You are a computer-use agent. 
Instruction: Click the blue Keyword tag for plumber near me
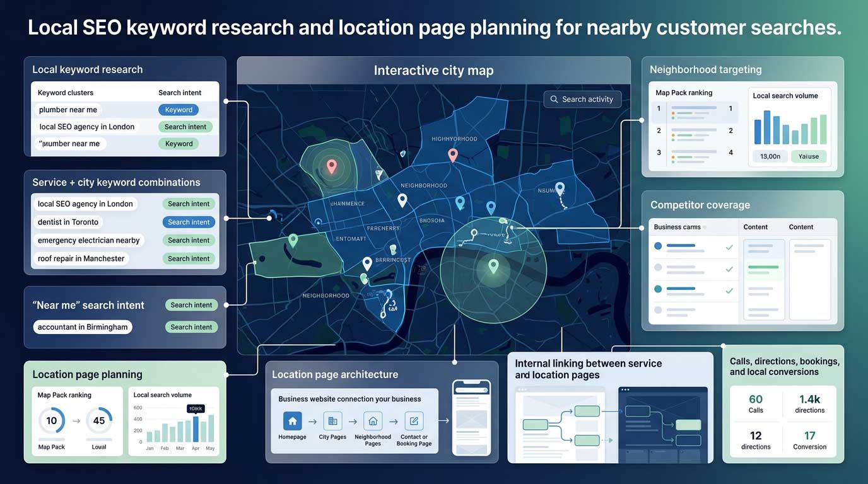179,110
